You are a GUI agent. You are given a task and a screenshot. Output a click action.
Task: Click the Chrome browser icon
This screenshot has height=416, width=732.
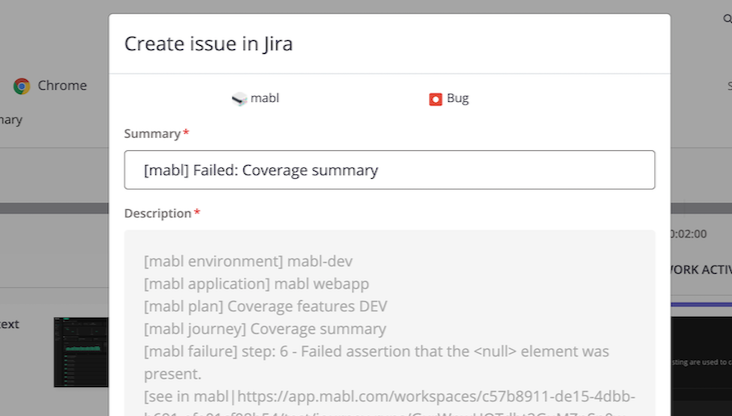21,86
